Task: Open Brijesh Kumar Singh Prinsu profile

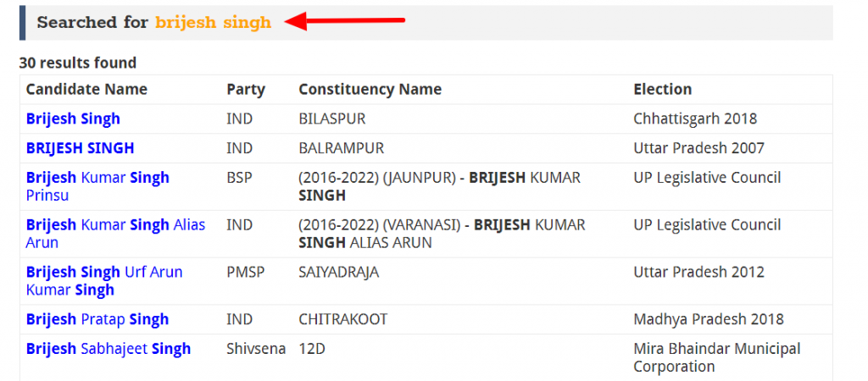Action: tap(97, 186)
